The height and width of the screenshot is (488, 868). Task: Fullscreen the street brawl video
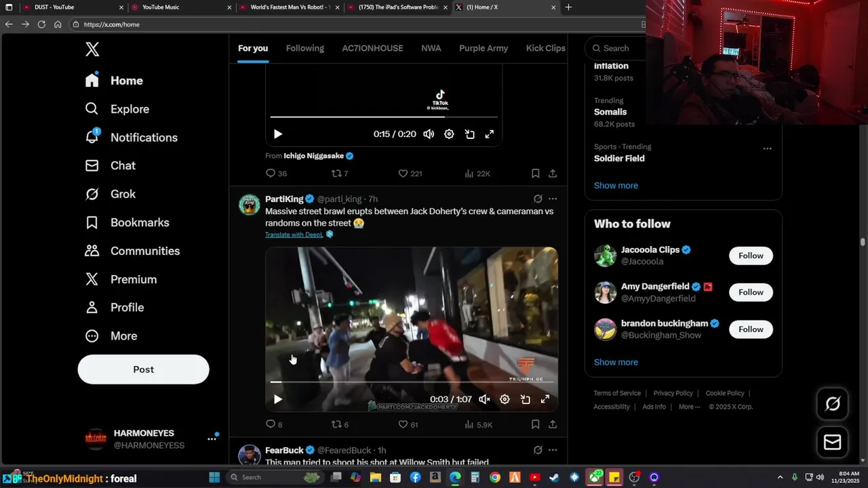pyautogui.click(x=545, y=399)
